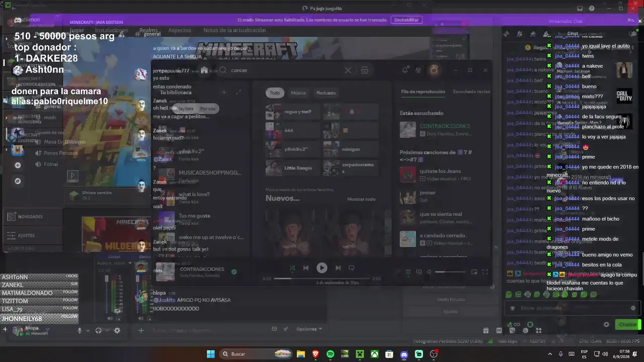Open Spotify profile avatar

[x=434, y=70]
